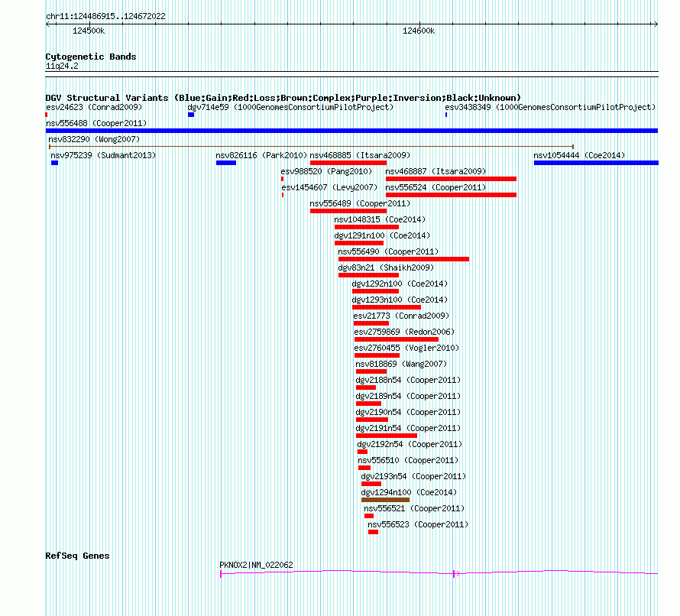This screenshot has height=616, width=680.
Task: Open the nsv1048315 (Coe2014) label
Action: coord(380,219)
